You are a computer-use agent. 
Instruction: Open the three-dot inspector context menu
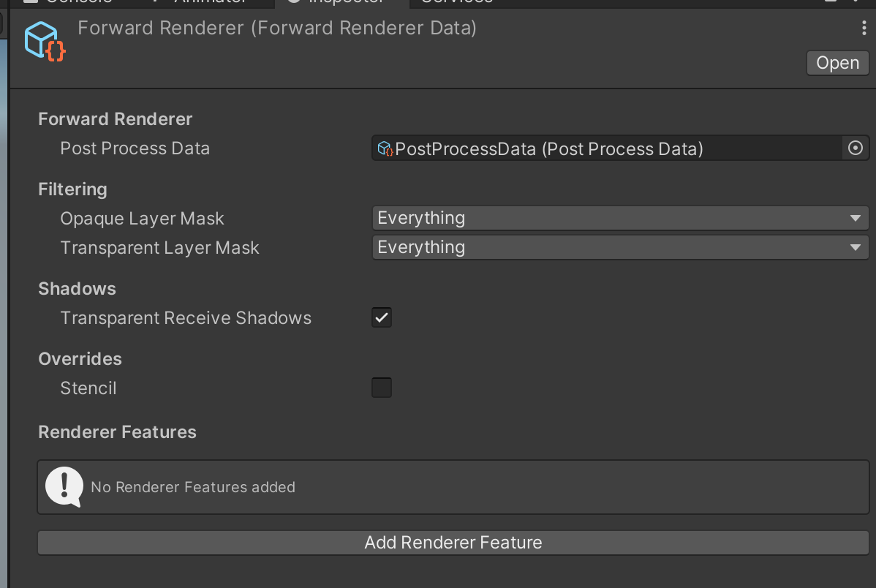coord(864,28)
